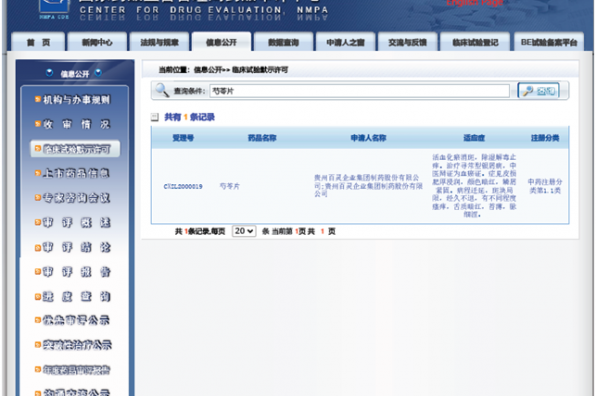Click the orange bullet icon next to 机构与办事规则
The height and width of the screenshot is (396, 596).
click(x=38, y=100)
